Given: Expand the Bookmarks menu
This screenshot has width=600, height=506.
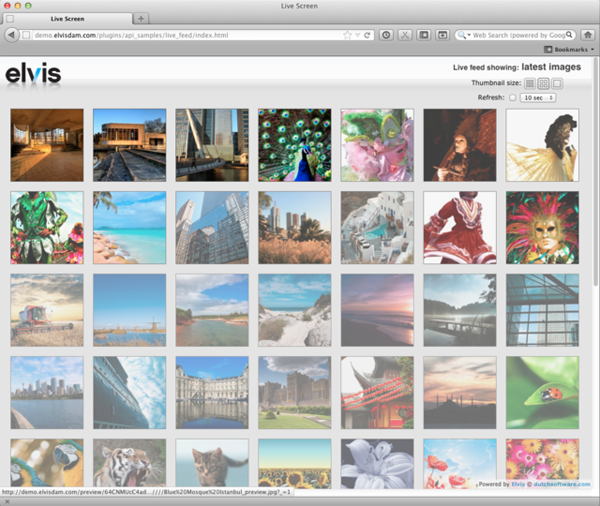Looking at the screenshot, I should click(x=568, y=49).
